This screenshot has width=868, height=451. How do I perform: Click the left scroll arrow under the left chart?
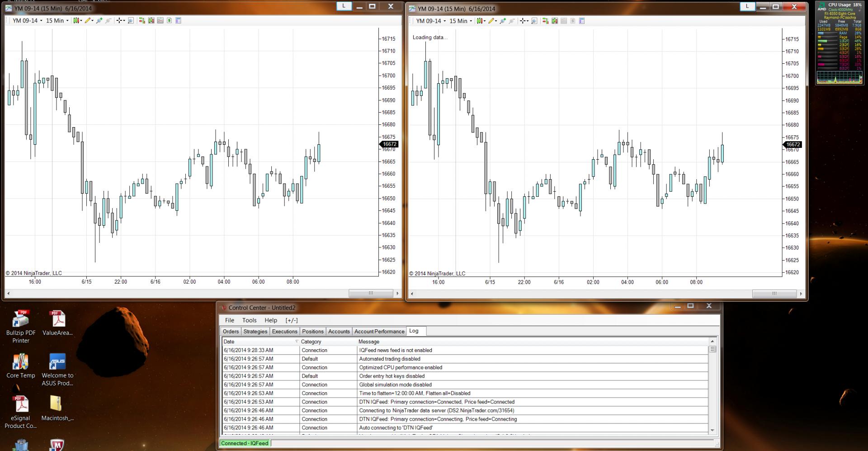pyautogui.click(x=8, y=293)
